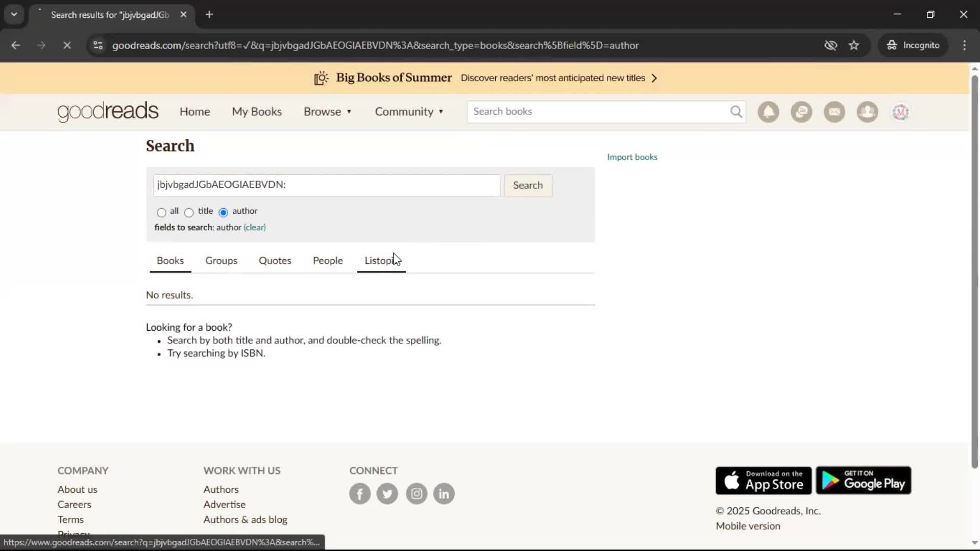Open the Authors & ads blog link
The height and width of the screenshot is (551, 980).
245,519
